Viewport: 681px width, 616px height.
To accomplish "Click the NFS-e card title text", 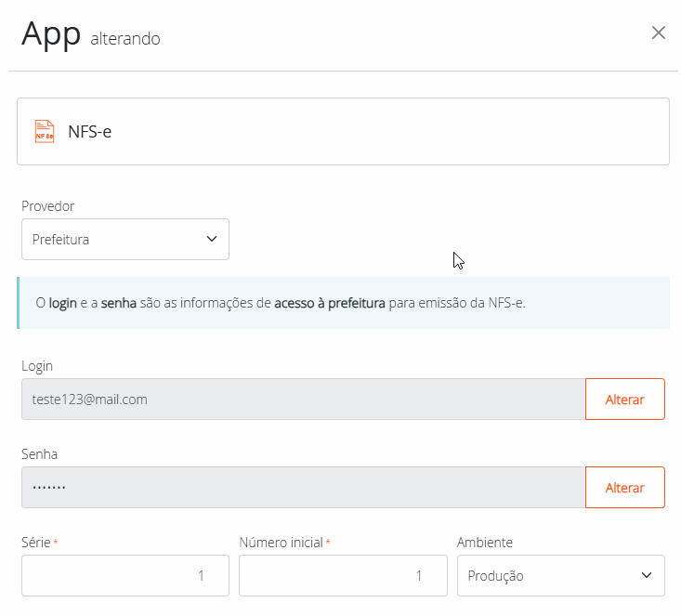I will click(90, 132).
